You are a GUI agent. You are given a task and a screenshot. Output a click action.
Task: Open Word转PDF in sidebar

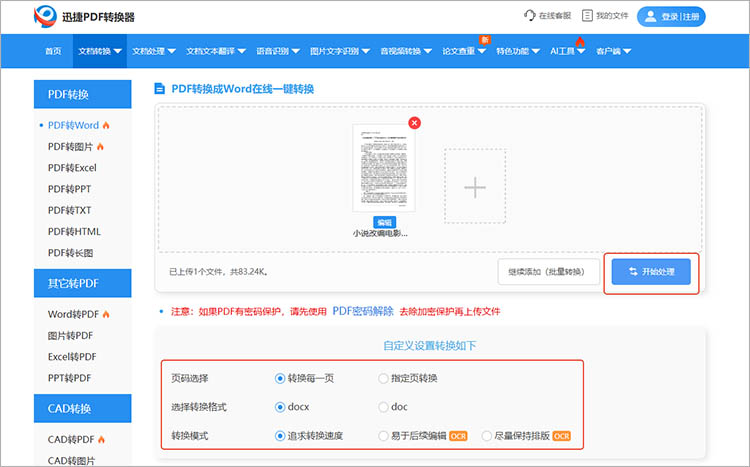(73, 314)
